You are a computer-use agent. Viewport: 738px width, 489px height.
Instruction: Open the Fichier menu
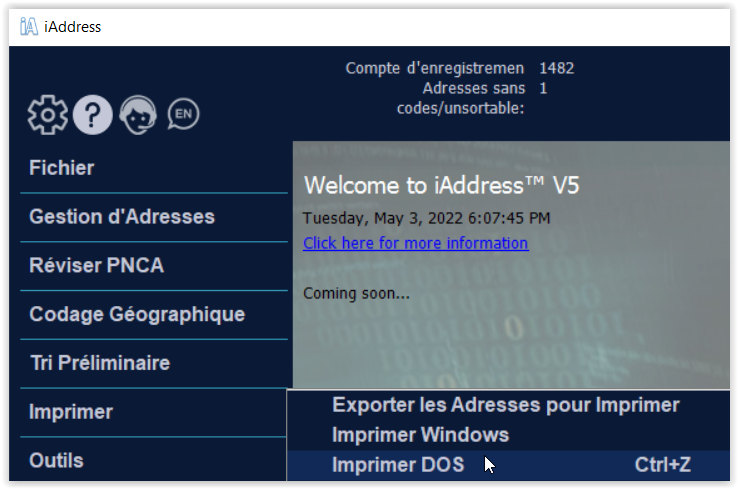tap(154, 168)
